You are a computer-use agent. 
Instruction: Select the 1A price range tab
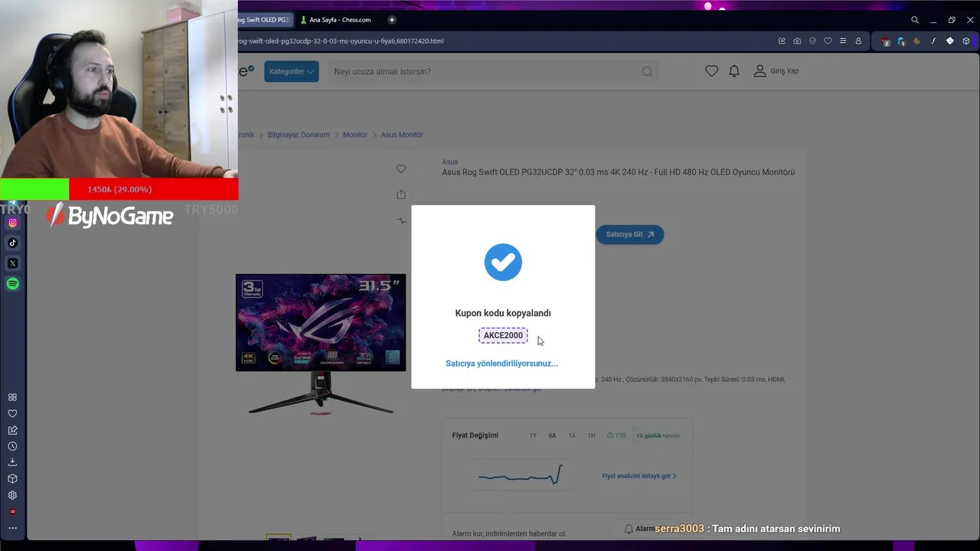tap(572, 435)
